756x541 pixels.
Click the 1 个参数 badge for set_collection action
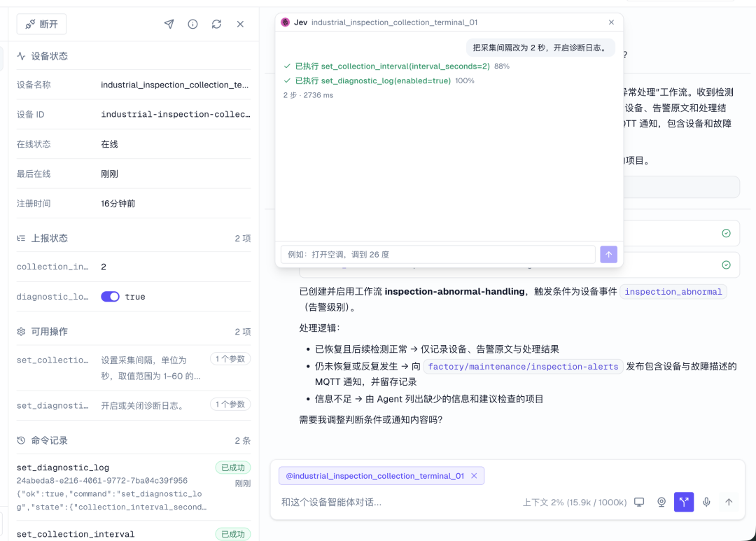pyautogui.click(x=230, y=359)
